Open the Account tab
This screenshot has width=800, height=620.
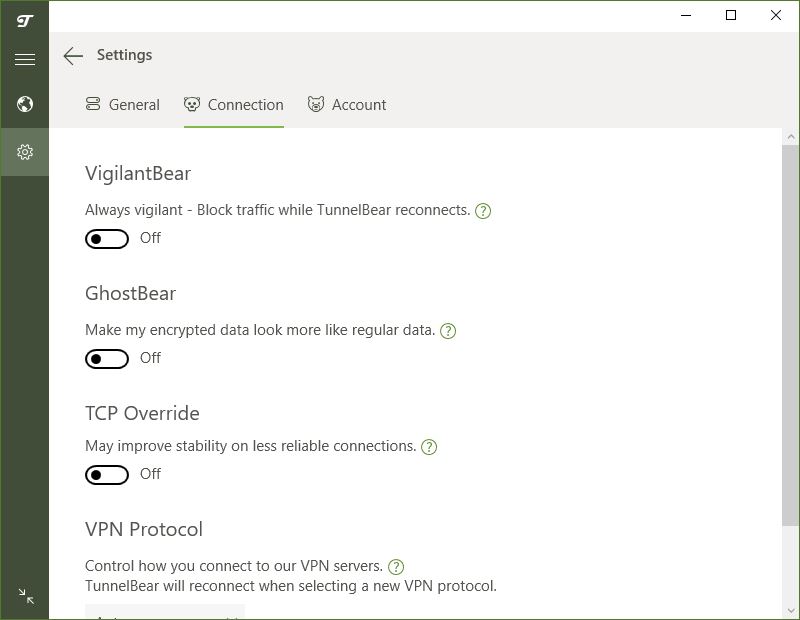(347, 105)
